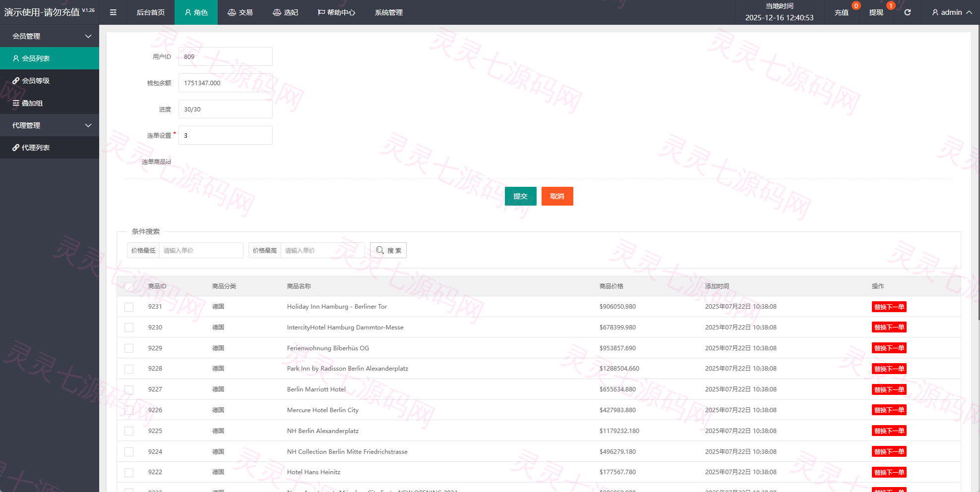
Task: Open the admin user dropdown
Action: pos(952,12)
